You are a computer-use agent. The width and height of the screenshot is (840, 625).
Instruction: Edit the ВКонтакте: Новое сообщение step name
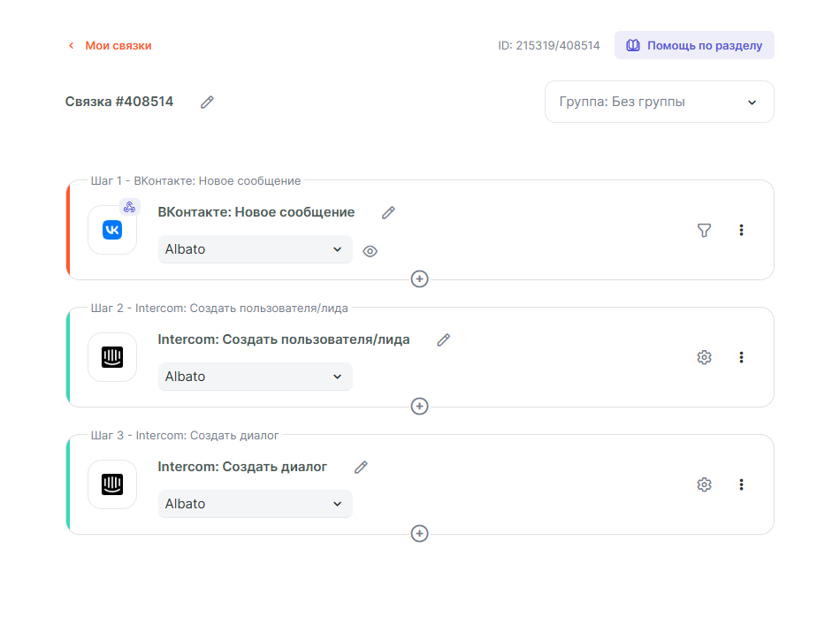coord(388,213)
